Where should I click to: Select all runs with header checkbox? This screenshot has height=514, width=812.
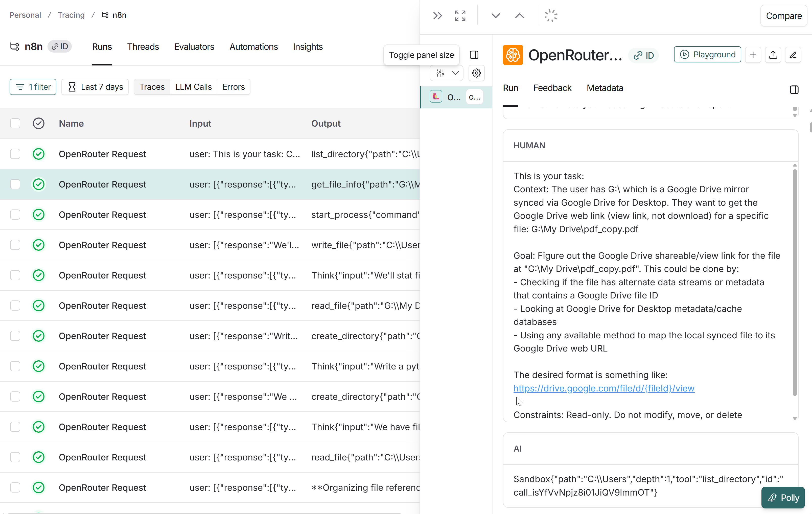click(15, 123)
